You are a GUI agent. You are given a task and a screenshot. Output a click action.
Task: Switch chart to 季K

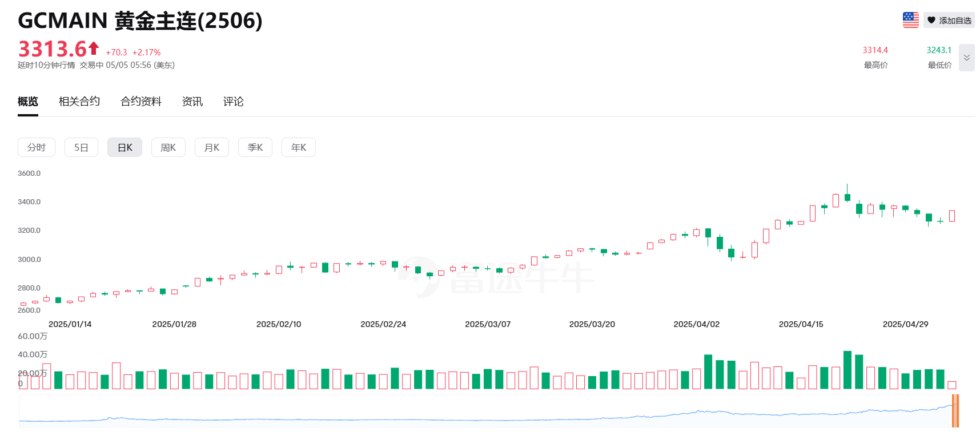(255, 147)
